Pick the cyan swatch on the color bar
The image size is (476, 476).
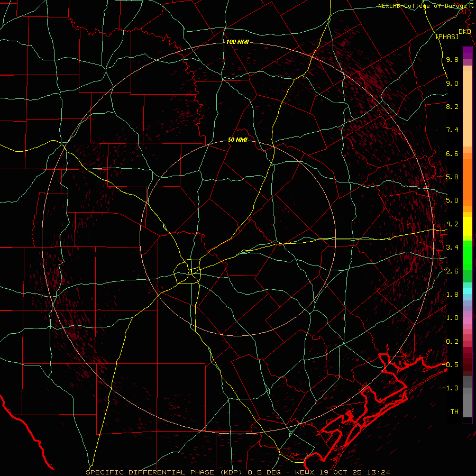tap(467, 291)
